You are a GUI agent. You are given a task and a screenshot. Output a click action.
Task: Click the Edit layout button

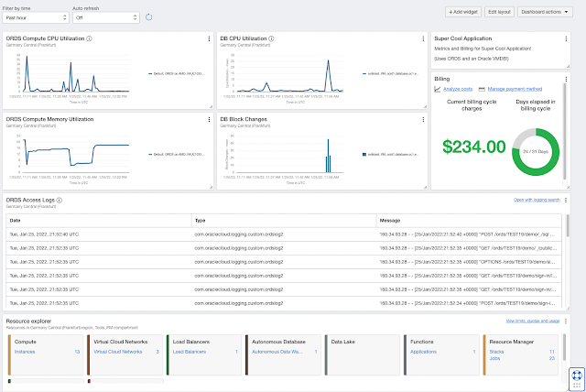(499, 12)
